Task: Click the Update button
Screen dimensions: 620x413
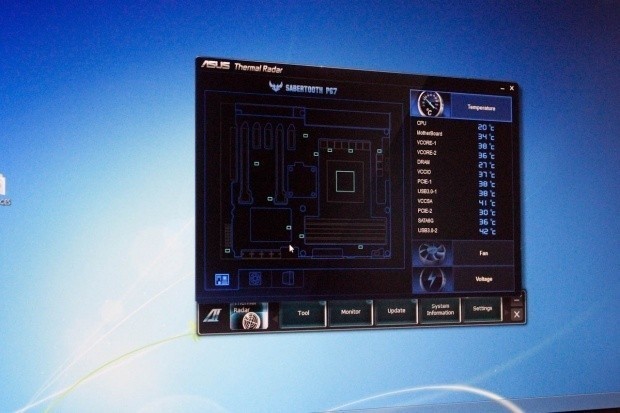Action: [x=396, y=311]
